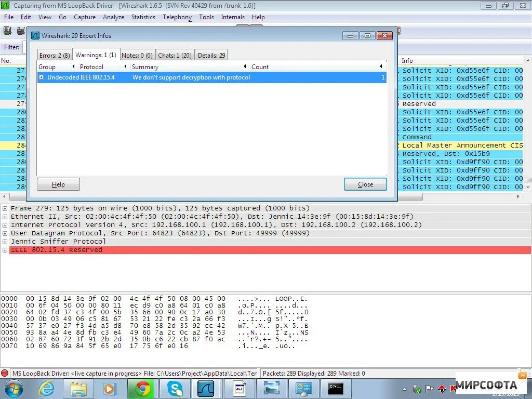Click the red arrows network tray icon
Image resolution: width=532 pixels, height=399 pixels.
442,389
